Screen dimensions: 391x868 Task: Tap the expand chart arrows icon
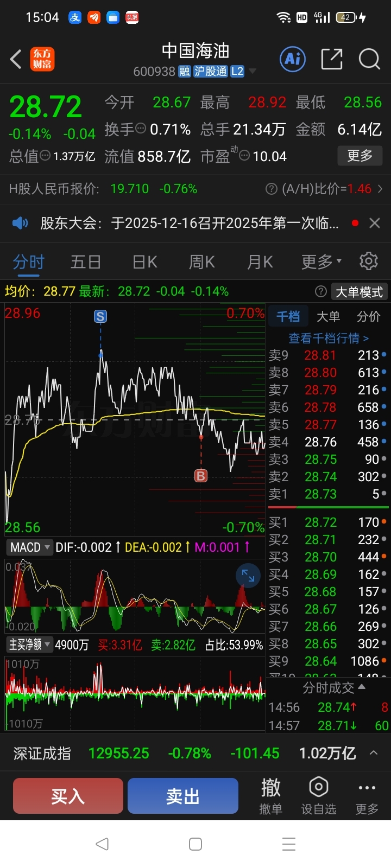(x=248, y=576)
